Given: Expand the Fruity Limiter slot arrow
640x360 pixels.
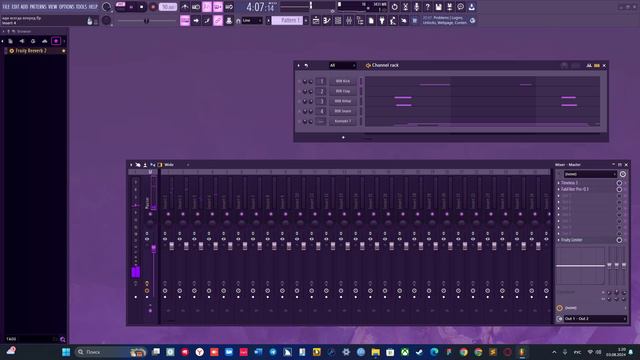Looking at the screenshot, I should (x=559, y=240).
